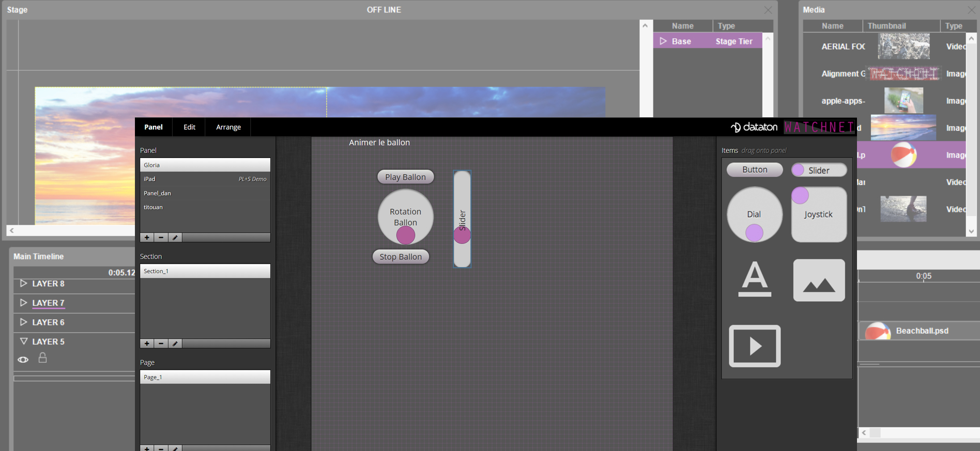Click the pencil edit icon under Panel list
This screenshot has height=451, width=980.
(x=175, y=238)
